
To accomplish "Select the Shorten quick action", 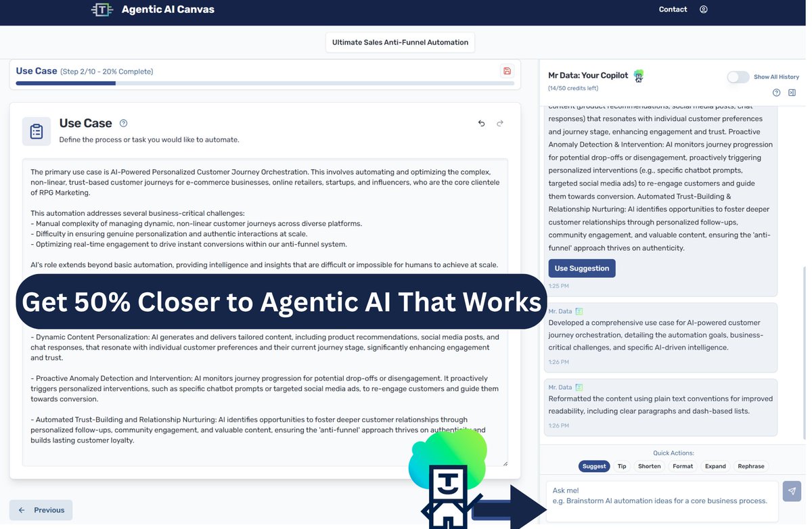I will [650, 466].
